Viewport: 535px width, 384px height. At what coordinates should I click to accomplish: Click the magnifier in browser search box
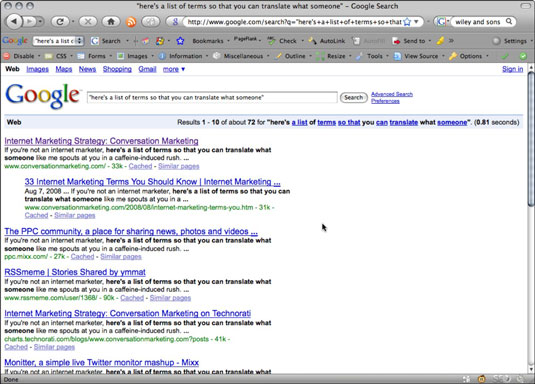(509, 22)
